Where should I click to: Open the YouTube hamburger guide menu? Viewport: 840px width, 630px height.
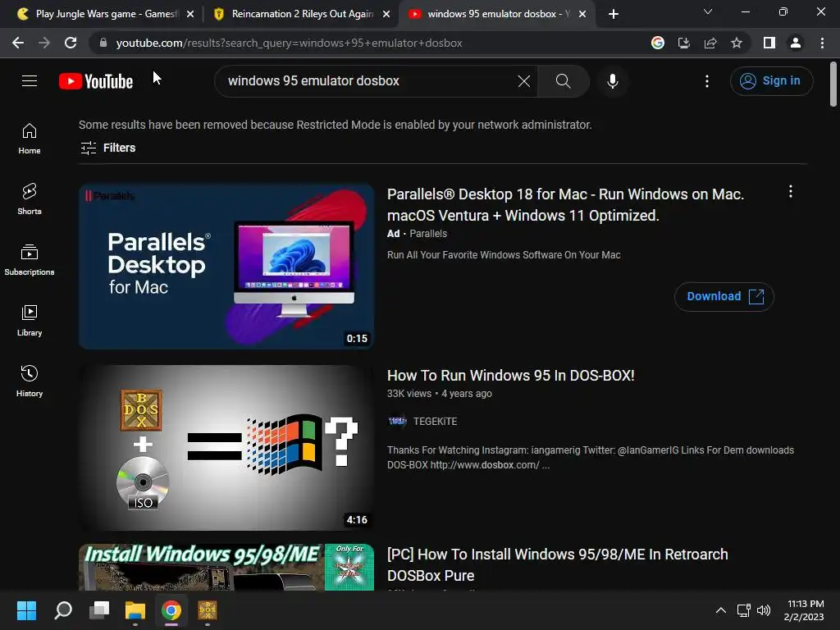tap(30, 81)
